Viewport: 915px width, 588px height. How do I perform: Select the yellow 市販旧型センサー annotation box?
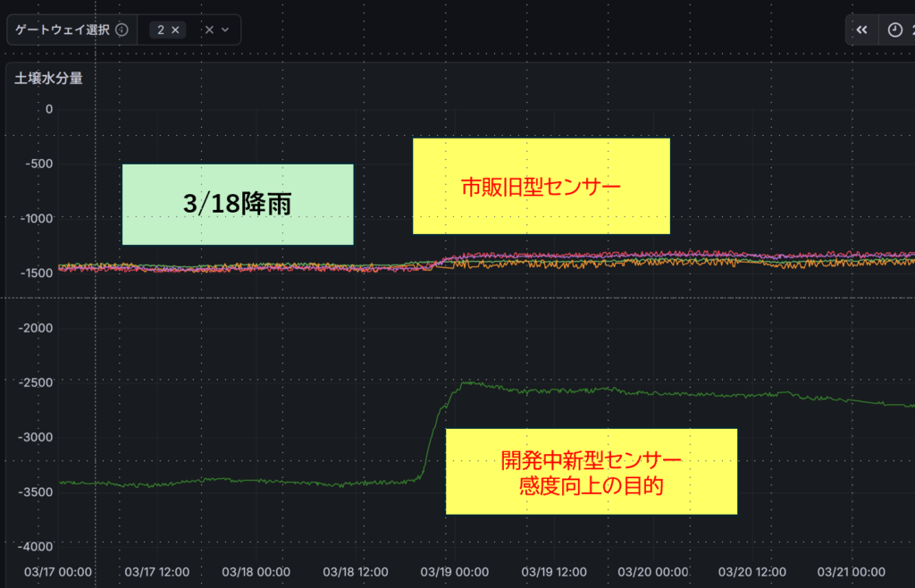click(x=541, y=186)
